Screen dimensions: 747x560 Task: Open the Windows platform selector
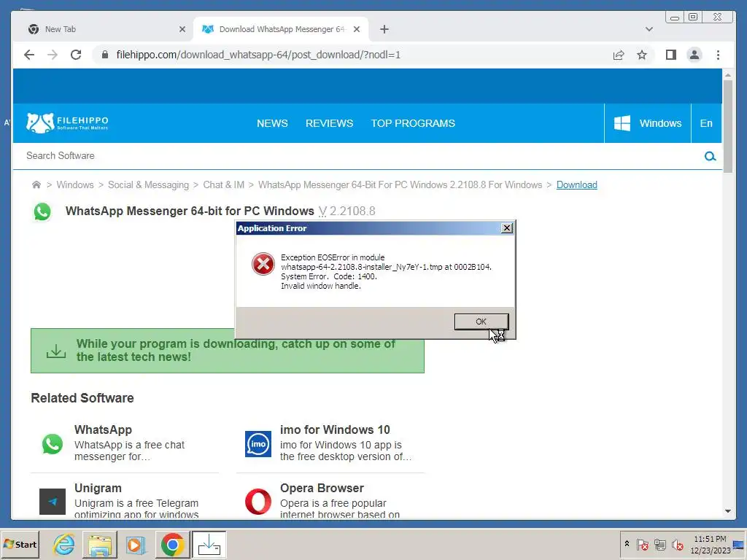coord(648,123)
